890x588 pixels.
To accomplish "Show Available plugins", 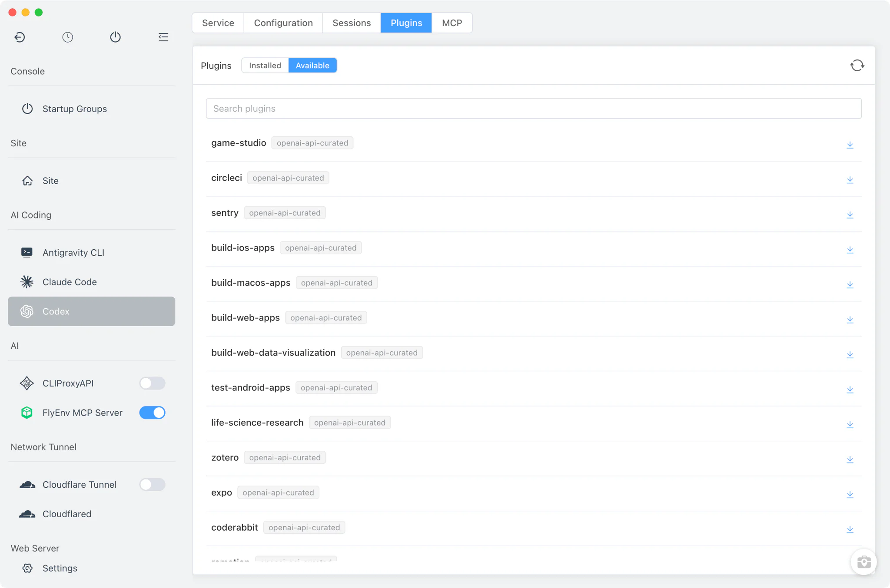I will pos(312,66).
